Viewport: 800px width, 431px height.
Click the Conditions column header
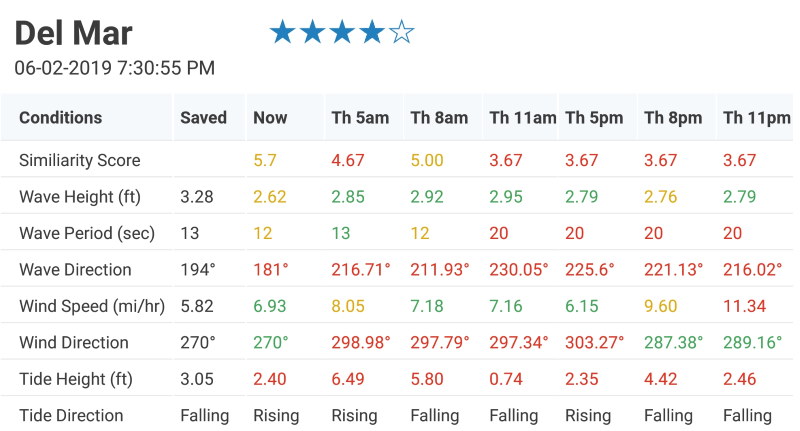(60, 118)
